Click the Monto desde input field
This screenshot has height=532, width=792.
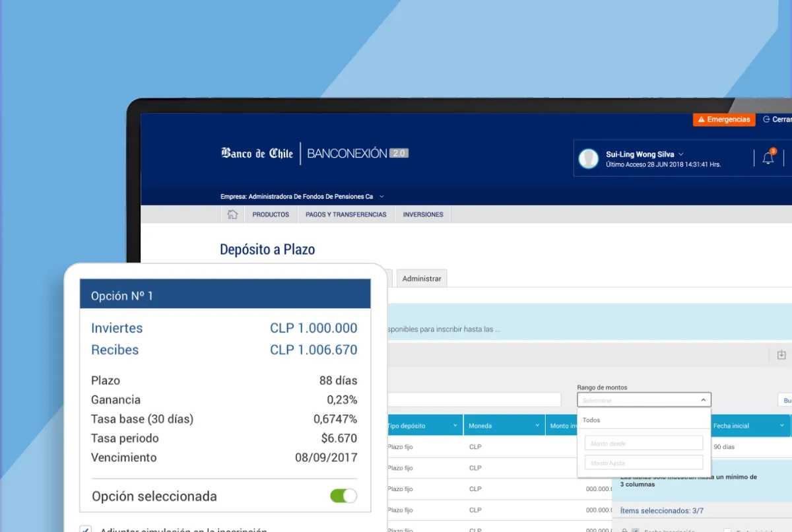point(643,443)
